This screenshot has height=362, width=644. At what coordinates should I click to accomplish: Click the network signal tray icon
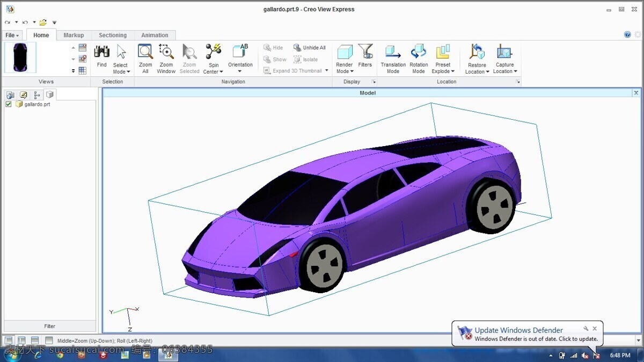click(x=574, y=356)
